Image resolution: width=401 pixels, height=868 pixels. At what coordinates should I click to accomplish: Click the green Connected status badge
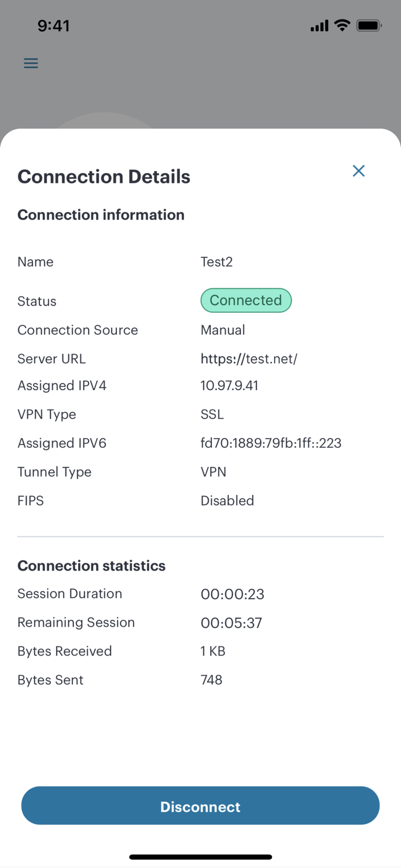coord(246,300)
